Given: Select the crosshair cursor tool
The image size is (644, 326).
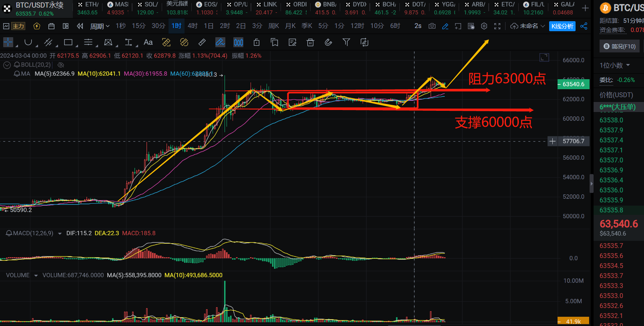Looking at the screenshot, I should 8,42.
